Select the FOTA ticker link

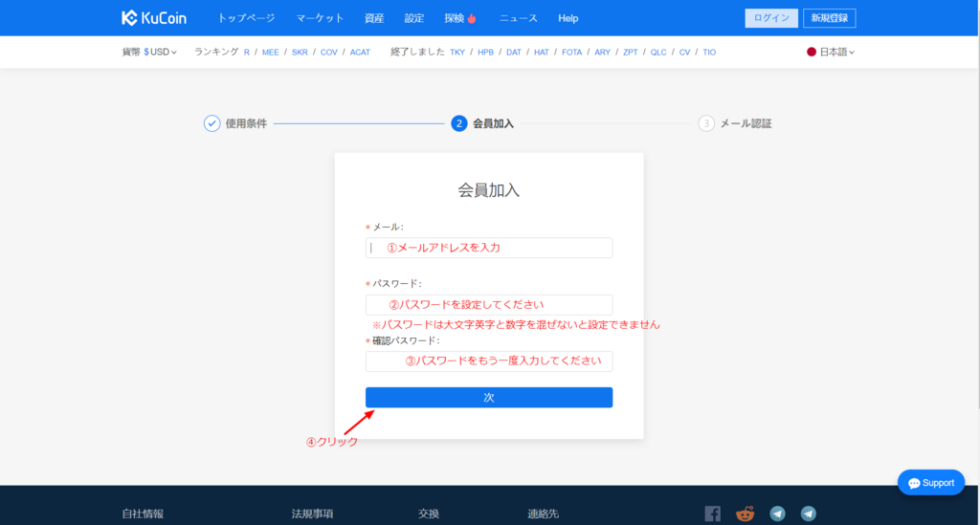coord(571,53)
